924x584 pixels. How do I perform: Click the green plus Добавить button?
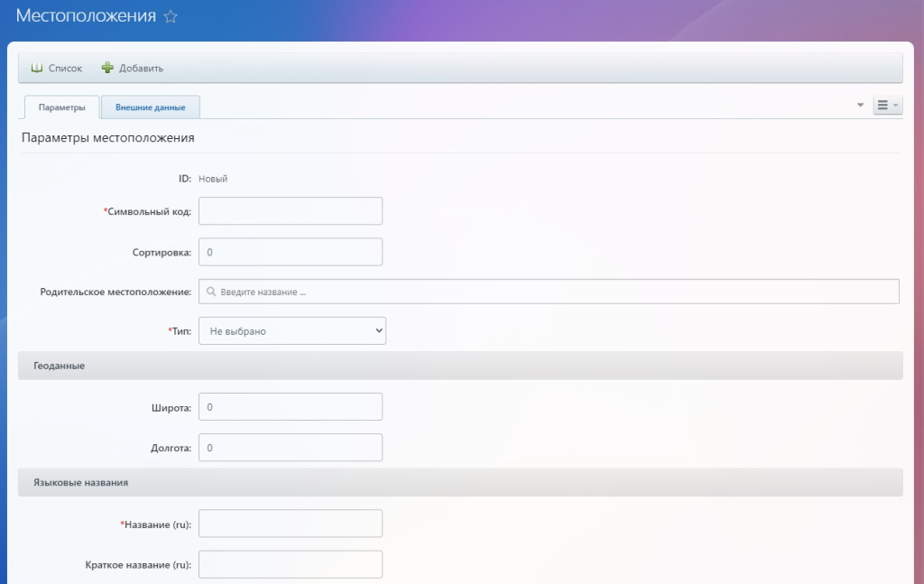coord(133,68)
